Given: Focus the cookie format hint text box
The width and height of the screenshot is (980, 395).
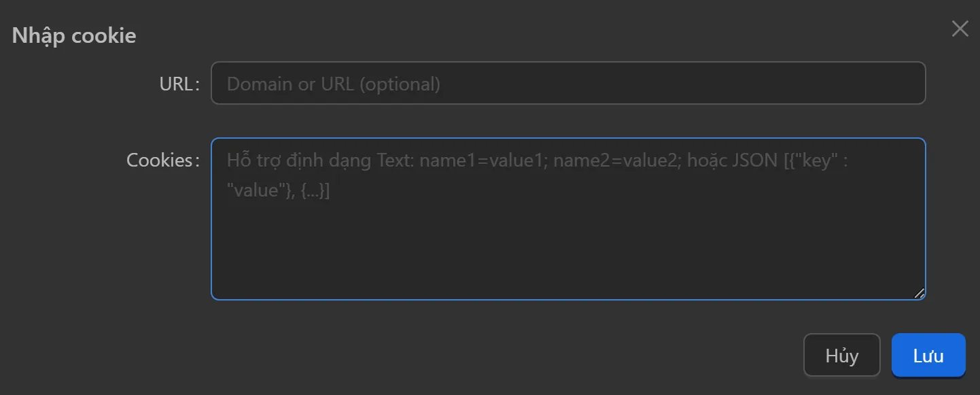Looking at the screenshot, I should (x=567, y=218).
